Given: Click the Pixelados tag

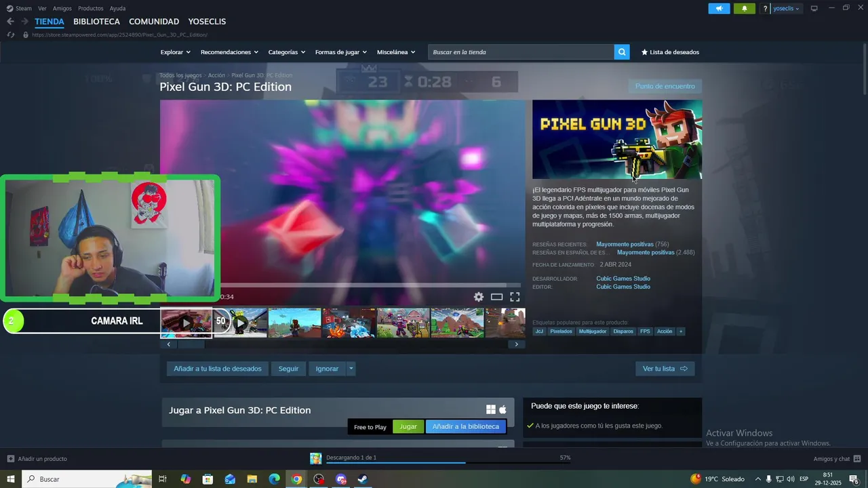Looking at the screenshot, I should point(561,331).
